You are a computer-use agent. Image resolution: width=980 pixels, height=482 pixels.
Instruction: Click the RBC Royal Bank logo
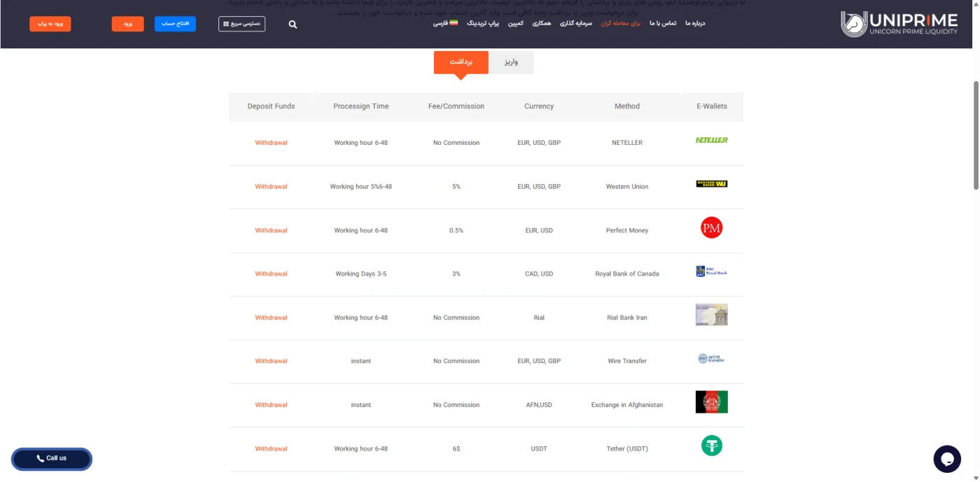(712, 271)
